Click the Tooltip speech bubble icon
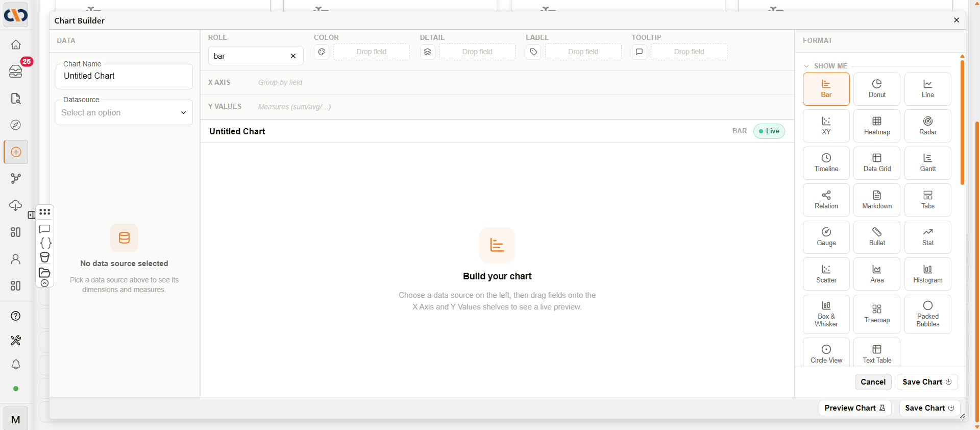The width and height of the screenshot is (980, 430). [639, 52]
